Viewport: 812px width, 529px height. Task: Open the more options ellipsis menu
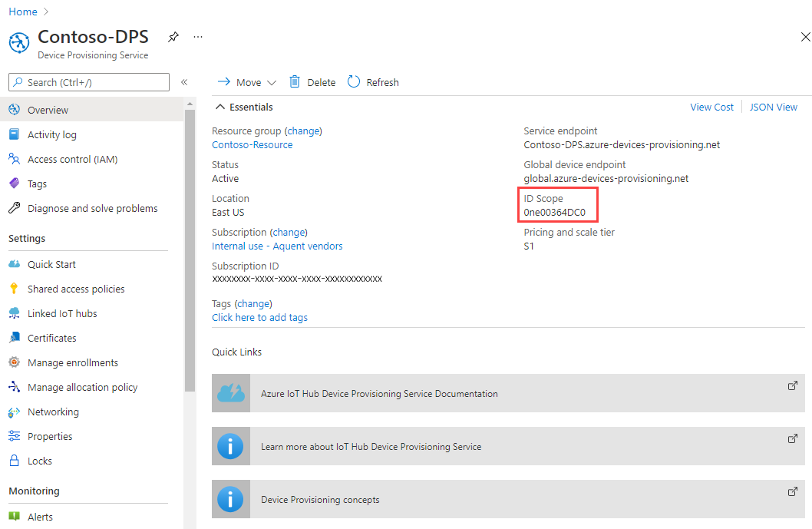point(197,36)
